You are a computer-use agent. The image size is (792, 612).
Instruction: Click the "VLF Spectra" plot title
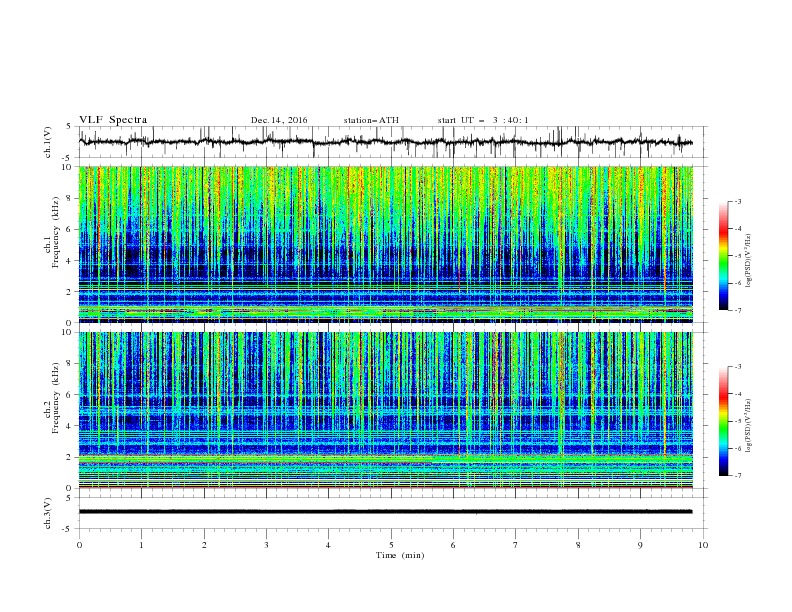click(x=113, y=120)
